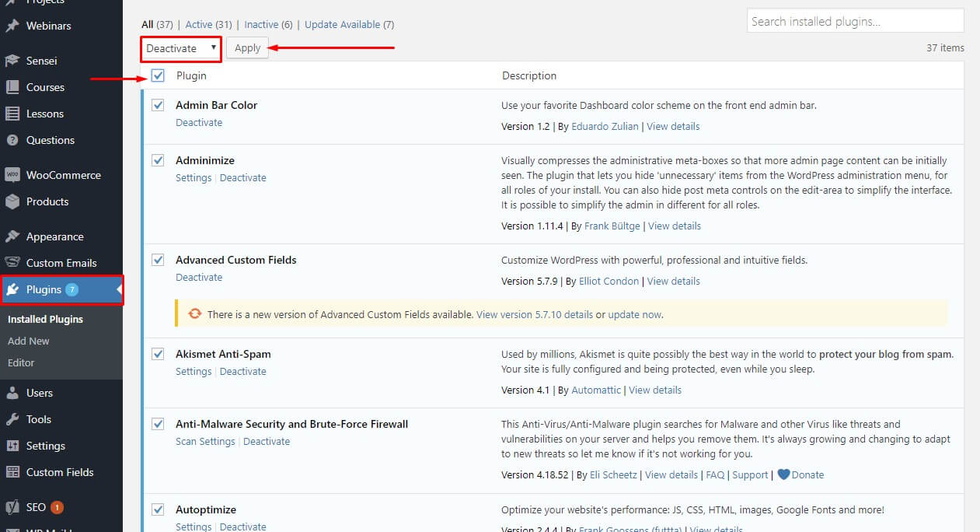Open the bulk actions Deactivate dropdown
This screenshot has height=532, width=980.
pyautogui.click(x=180, y=47)
